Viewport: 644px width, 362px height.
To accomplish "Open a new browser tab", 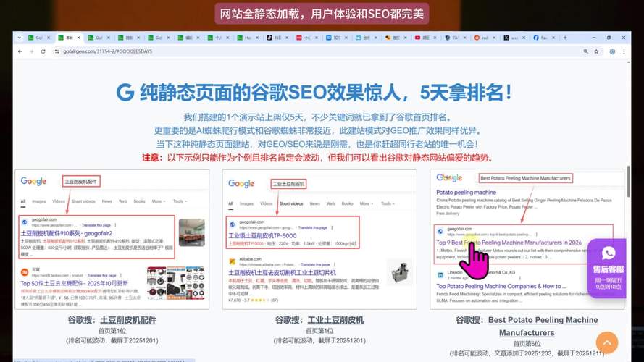I will pos(565,38).
